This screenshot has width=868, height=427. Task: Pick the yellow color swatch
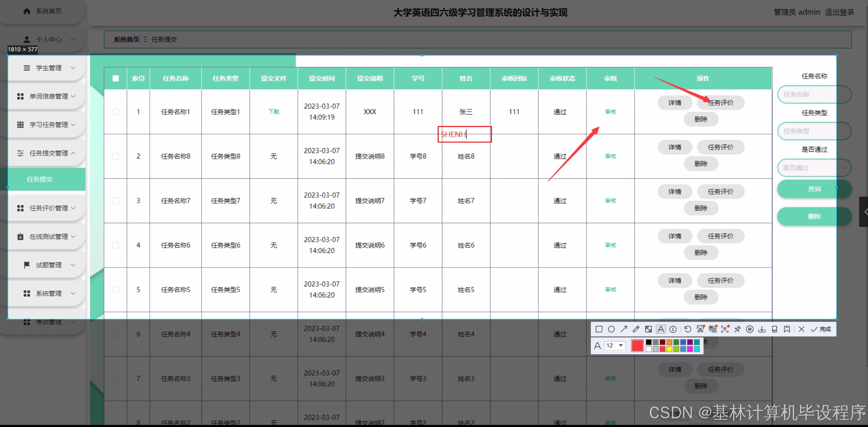click(x=669, y=349)
